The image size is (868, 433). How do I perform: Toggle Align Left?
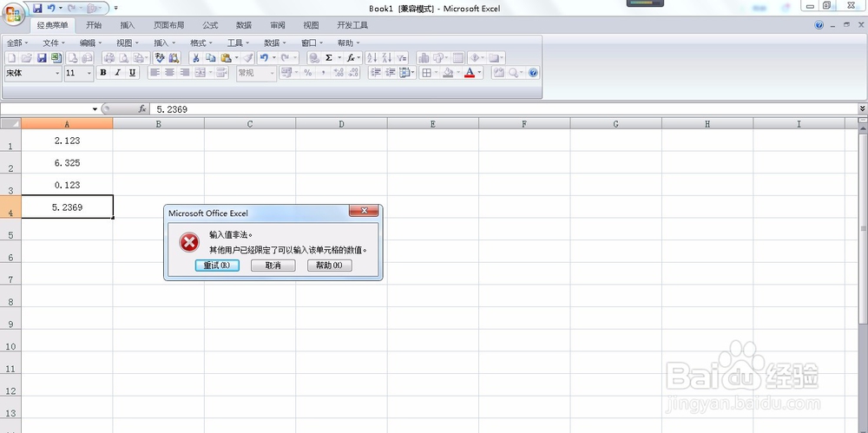click(155, 73)
